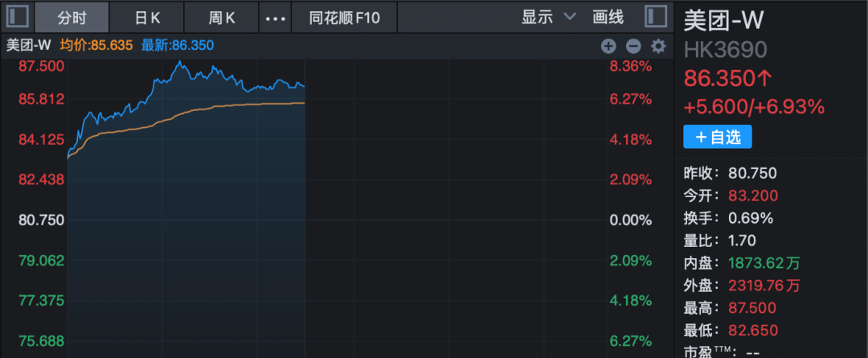Switch to 分时 tab
The width and height of the screenshot is (868, 358).
tap(72, 18)
